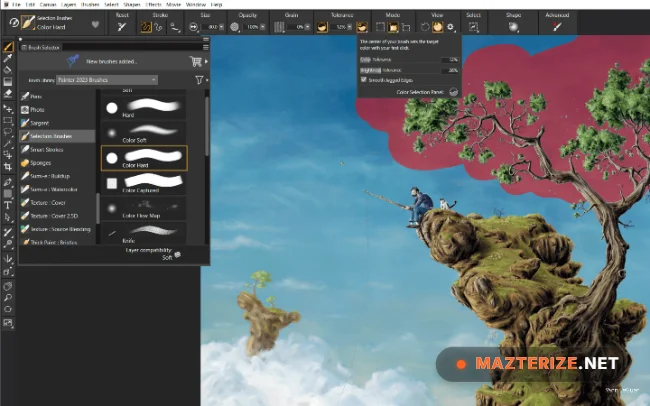Choose the Sponges brush category
Viewport: 650px width, 406px height.
(58, 163)
